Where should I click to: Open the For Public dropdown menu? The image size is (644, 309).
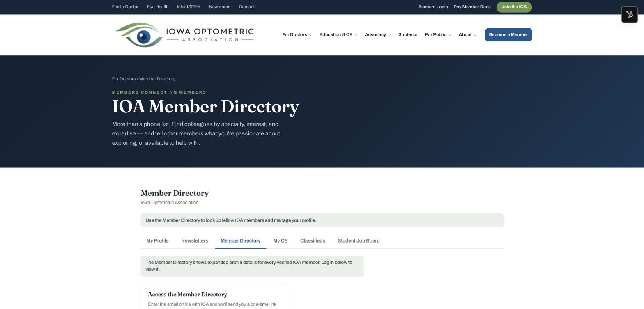coord(438,35)
